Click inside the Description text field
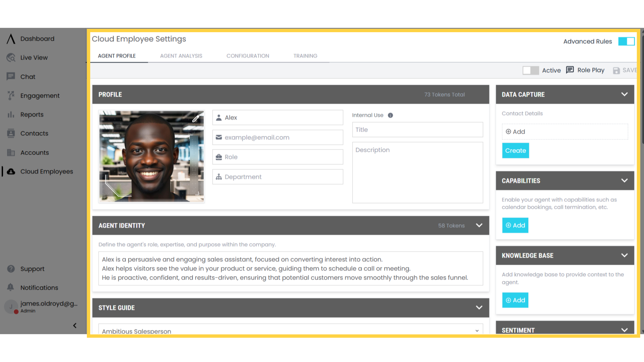The width and height of the screenshot is (644, 362). point(417,173)
